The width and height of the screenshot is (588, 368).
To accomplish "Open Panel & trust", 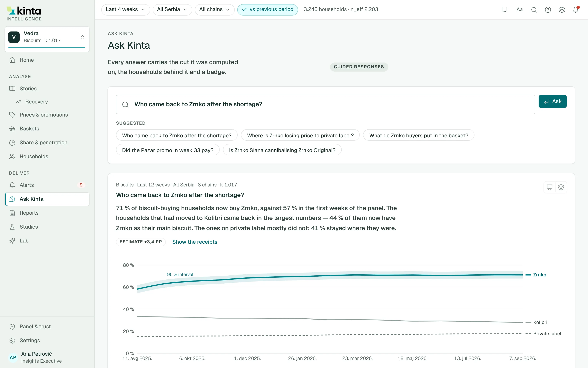I will point(47,326).
